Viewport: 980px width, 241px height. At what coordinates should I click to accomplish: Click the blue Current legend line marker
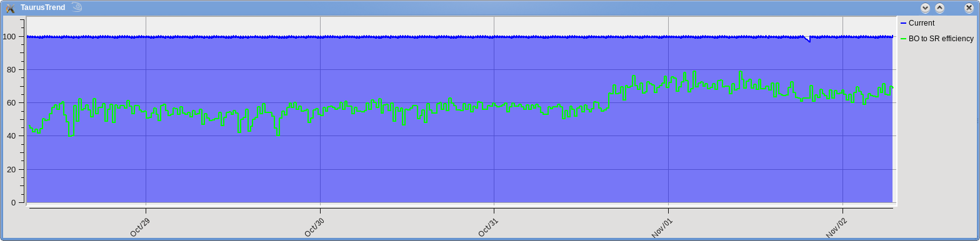903,23
